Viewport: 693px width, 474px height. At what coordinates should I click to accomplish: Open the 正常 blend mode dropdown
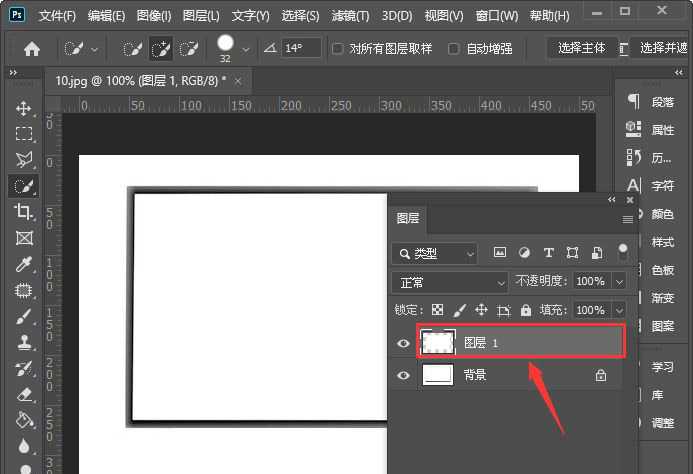coord(451,282)
